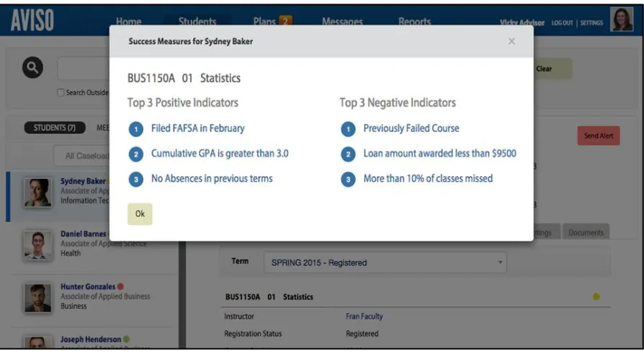This screenshot has width=644, height=352.
Task: Click the AVISO logo
Action: [32, 21]
